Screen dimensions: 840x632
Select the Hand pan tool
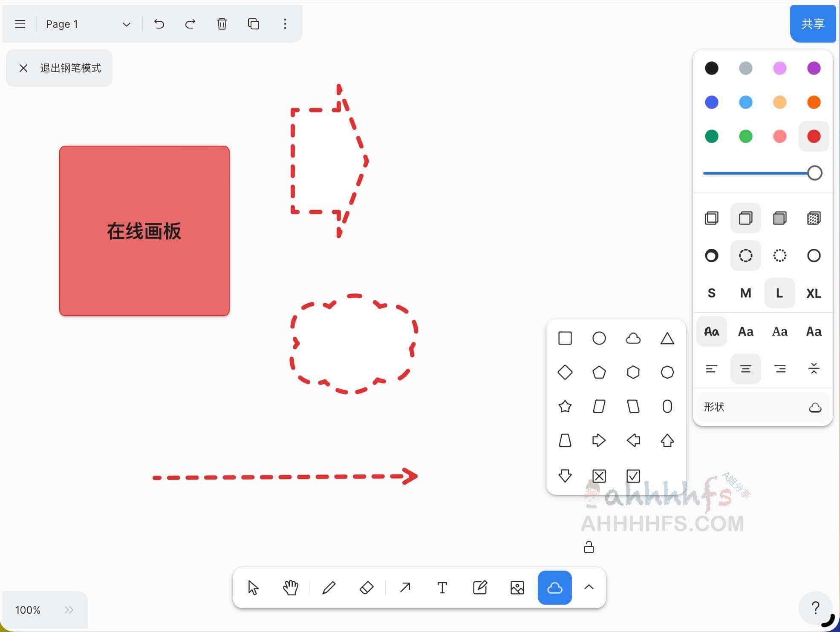coord(290,587)
